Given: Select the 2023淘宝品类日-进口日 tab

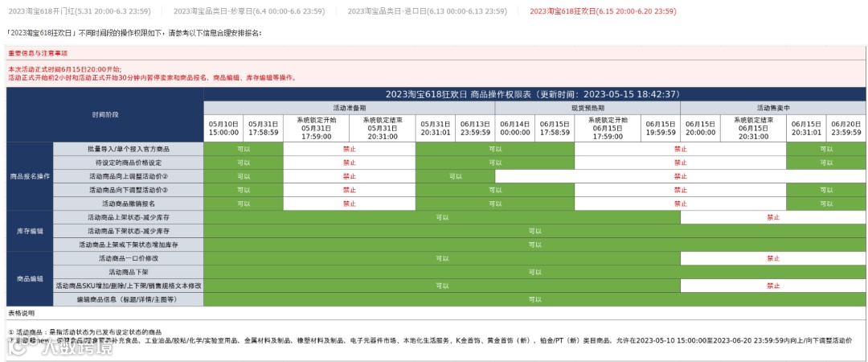Looking at the screenshot, I should point(427,11).
